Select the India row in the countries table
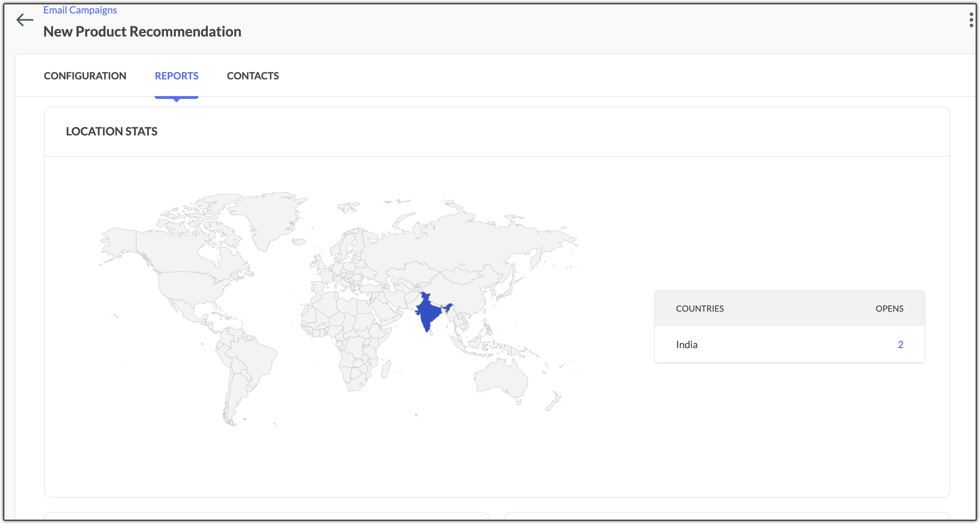The height and width of the screenshot is (524, 980). tap(687, 344)
